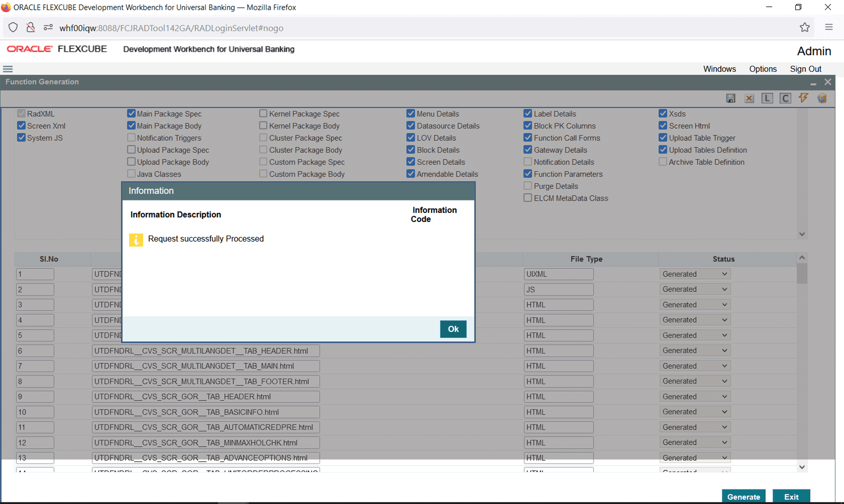This screenshot has height=504, width=844.
Task: Open Status dropdown for row 1
Action: point(695,274)
